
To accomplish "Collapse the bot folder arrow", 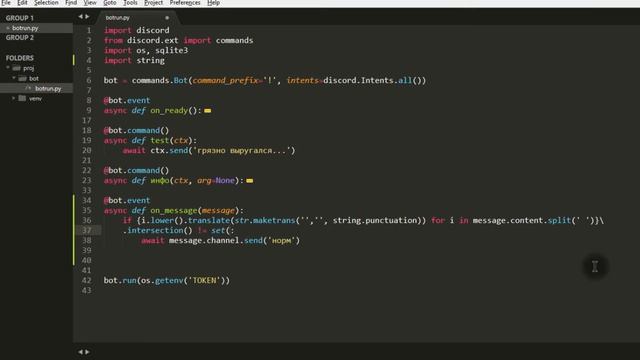I will pyautogui.click(x=14, y=78).
